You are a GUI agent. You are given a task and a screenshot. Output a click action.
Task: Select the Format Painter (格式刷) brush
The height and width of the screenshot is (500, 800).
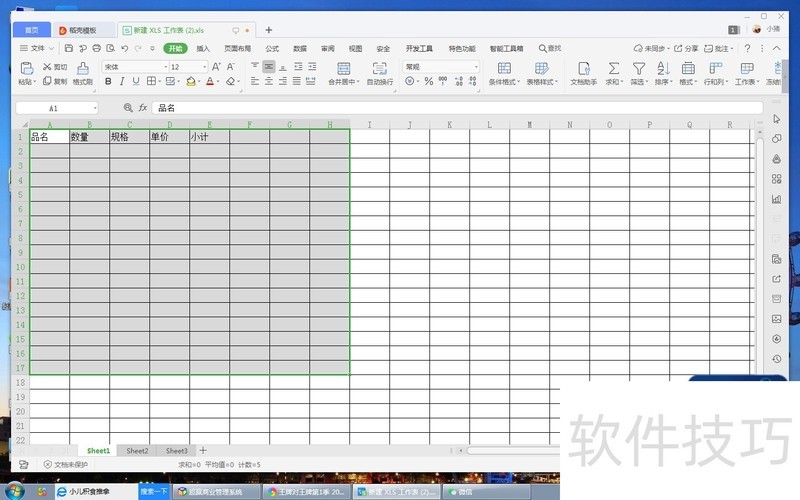click(83, 68)
